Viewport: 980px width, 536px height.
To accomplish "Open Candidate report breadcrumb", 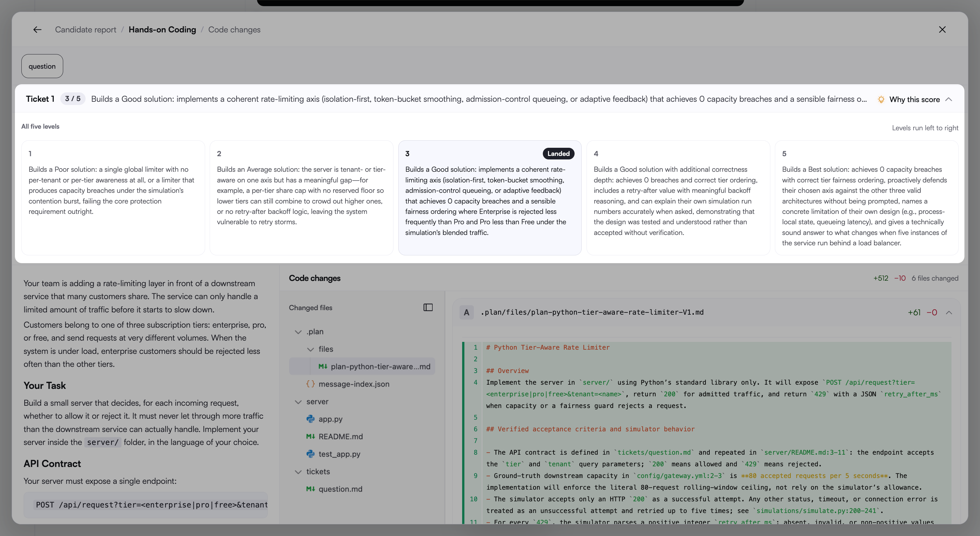I will pyautogui.click(x=86, y=30).
